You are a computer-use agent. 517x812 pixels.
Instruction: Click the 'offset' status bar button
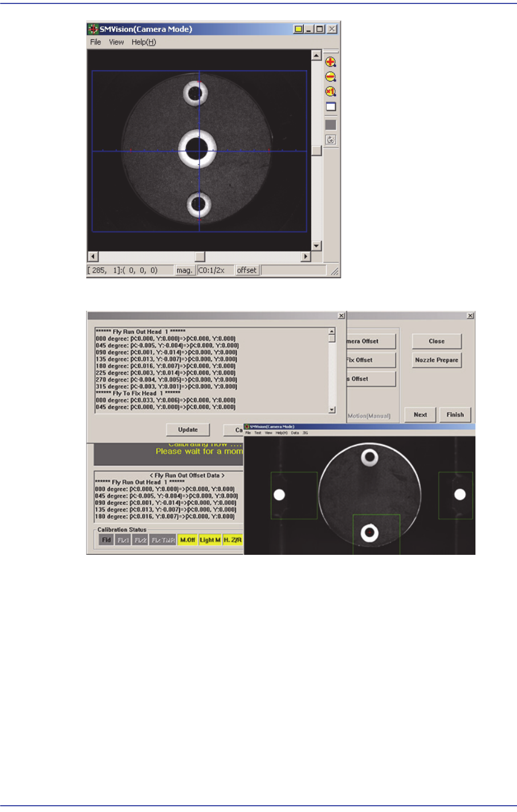point(247,270)
